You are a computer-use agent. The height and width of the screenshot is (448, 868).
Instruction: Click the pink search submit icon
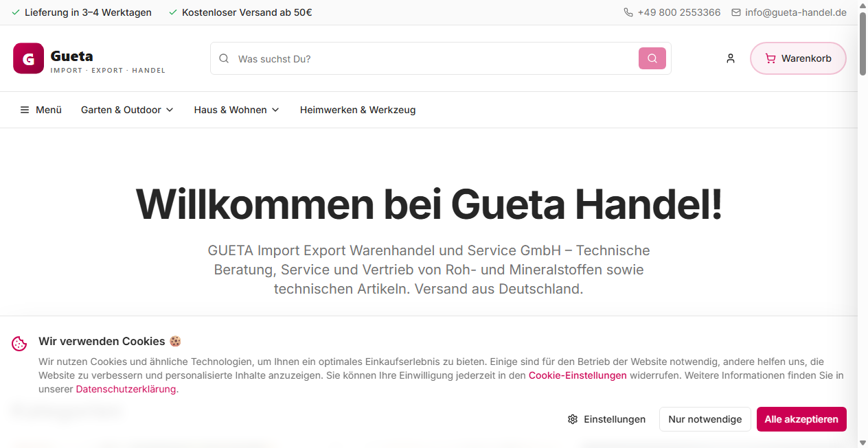coord(651,58)
